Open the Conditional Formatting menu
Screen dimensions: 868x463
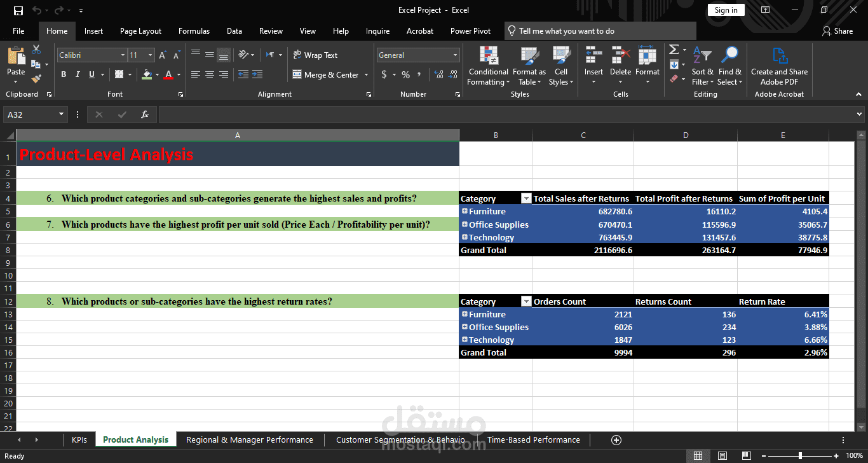(488, 66)
